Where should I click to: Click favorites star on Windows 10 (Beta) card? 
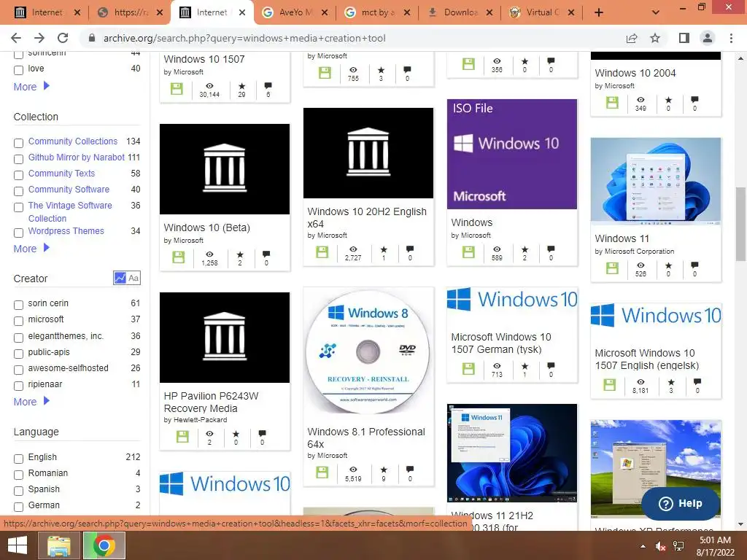click(240, 254)
